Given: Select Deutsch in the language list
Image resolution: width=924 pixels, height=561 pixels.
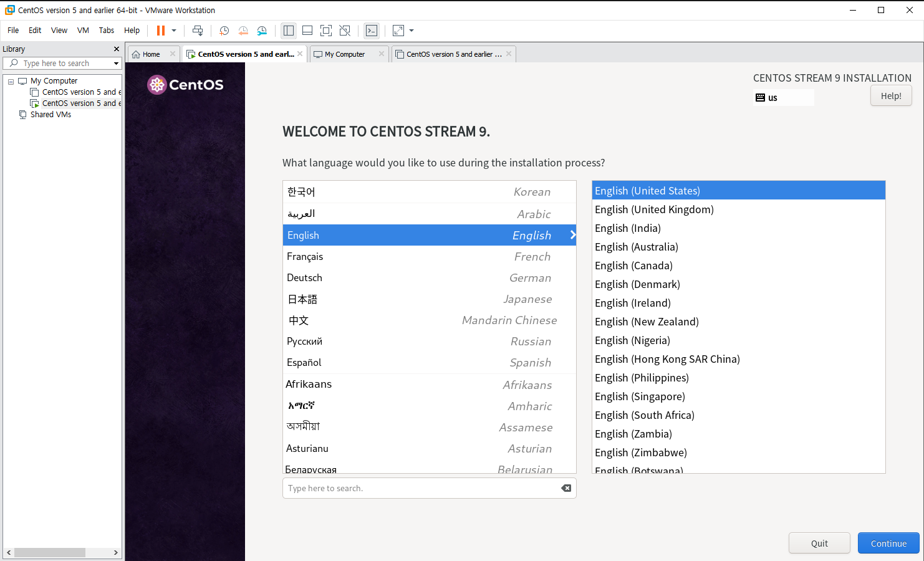Looking at the screenshot, I should [x=429, y=277].
